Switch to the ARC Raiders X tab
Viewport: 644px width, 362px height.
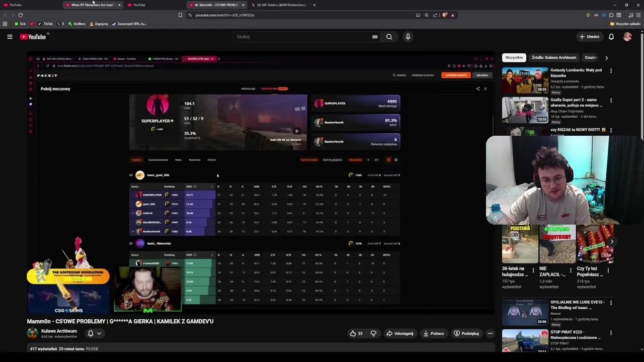[278, 5]
